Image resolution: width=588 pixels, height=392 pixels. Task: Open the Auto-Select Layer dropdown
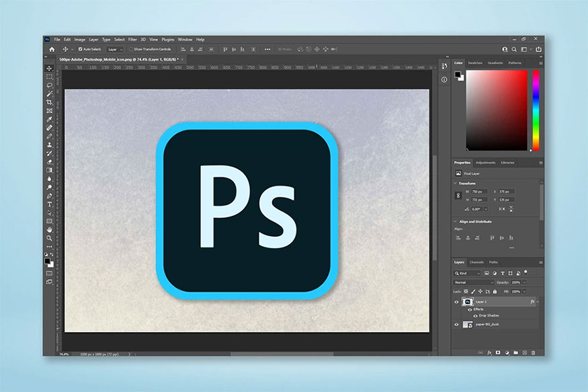point(116,49)
